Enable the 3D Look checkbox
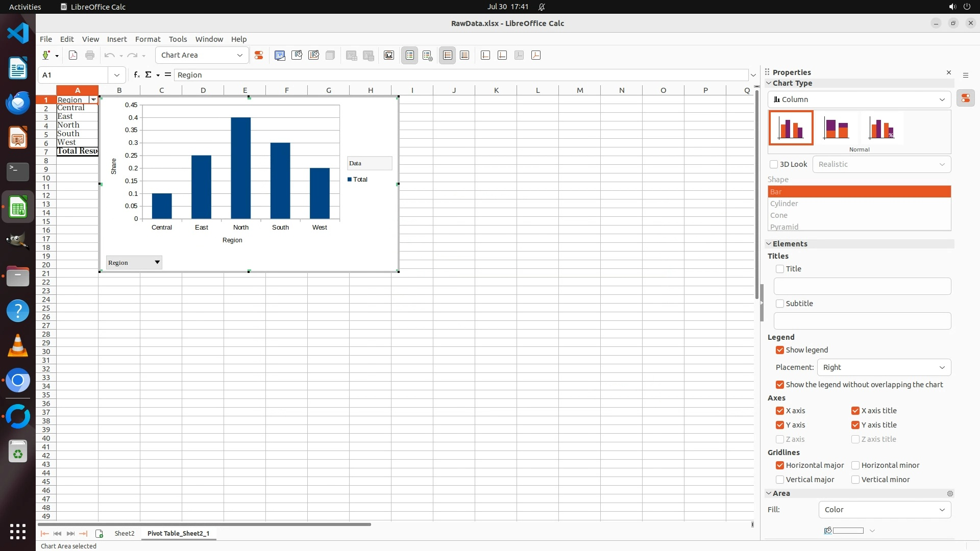The width and height of the screenshot is (980, 551). (774, 164)
